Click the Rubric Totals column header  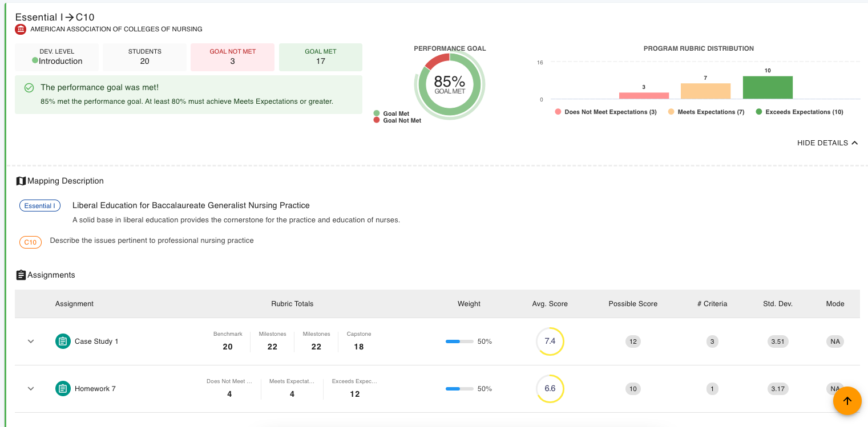[292, 304]
